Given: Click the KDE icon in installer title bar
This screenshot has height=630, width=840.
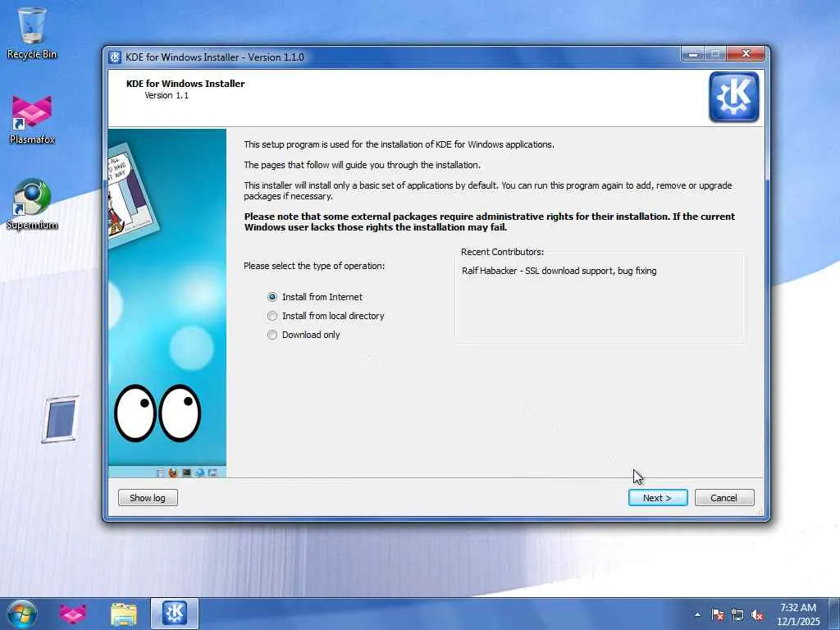Looking at the screenshot, I should pos(115,57).
